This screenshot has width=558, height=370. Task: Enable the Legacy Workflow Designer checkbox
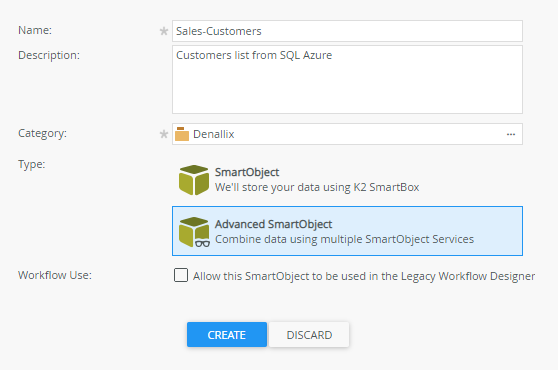[181, 275]
